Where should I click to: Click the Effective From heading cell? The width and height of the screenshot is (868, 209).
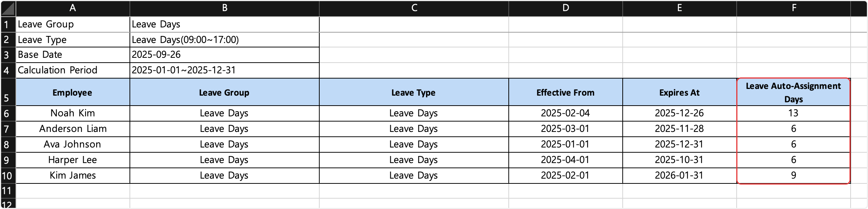(565, 92)
